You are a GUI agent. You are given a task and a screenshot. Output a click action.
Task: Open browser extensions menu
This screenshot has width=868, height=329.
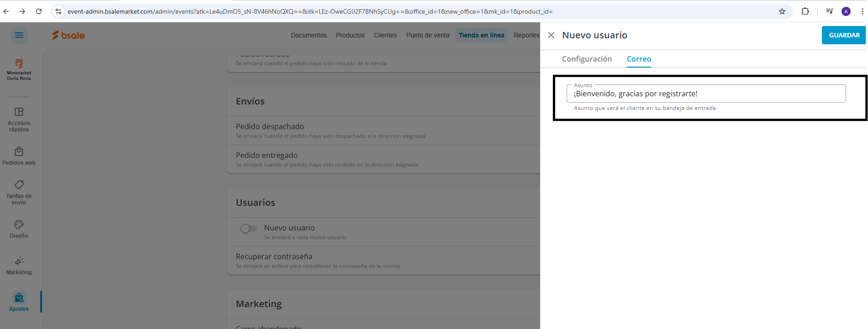click(x=805, y=11)
